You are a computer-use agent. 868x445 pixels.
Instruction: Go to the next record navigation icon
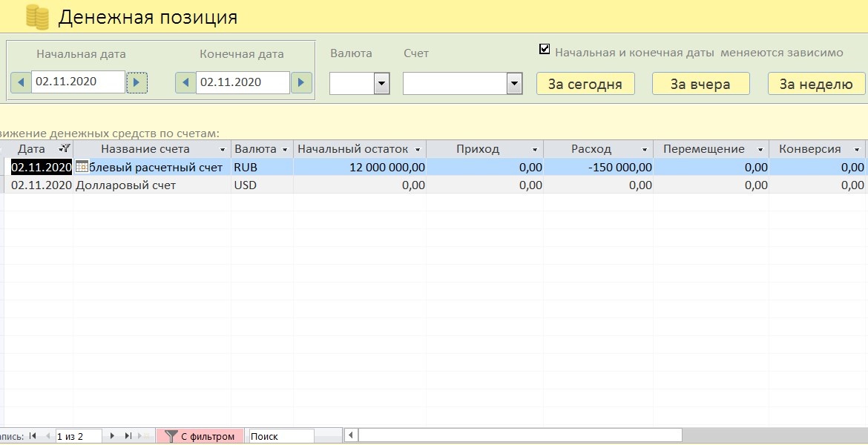(112, 436)
